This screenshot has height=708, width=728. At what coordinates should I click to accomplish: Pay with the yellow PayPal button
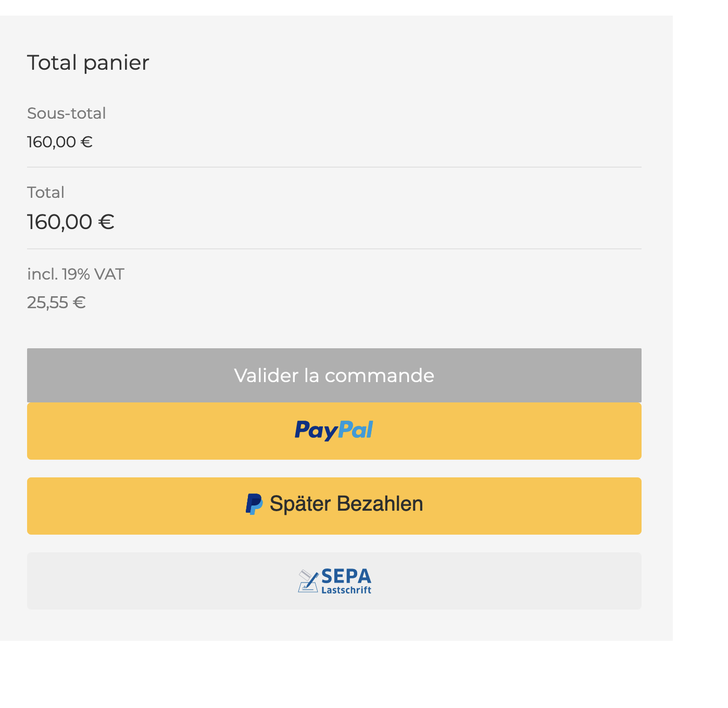point(334,431)
